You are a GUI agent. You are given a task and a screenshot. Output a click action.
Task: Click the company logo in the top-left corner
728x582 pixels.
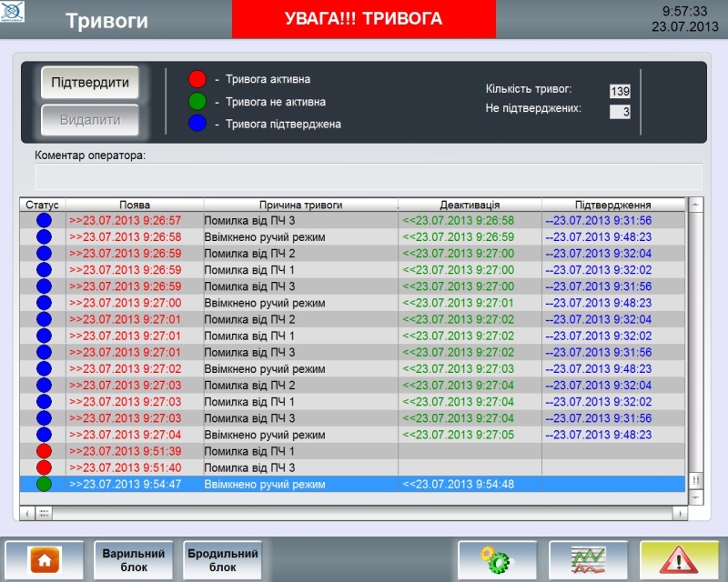[15, 12]
